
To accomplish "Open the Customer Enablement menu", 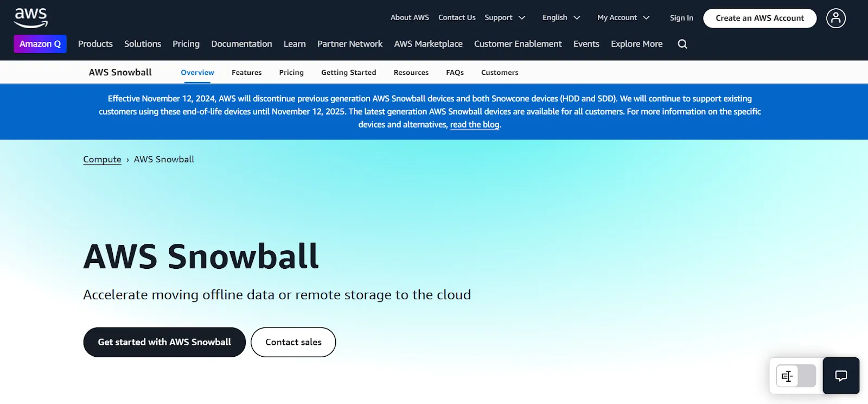I will (x=518, y=44).
